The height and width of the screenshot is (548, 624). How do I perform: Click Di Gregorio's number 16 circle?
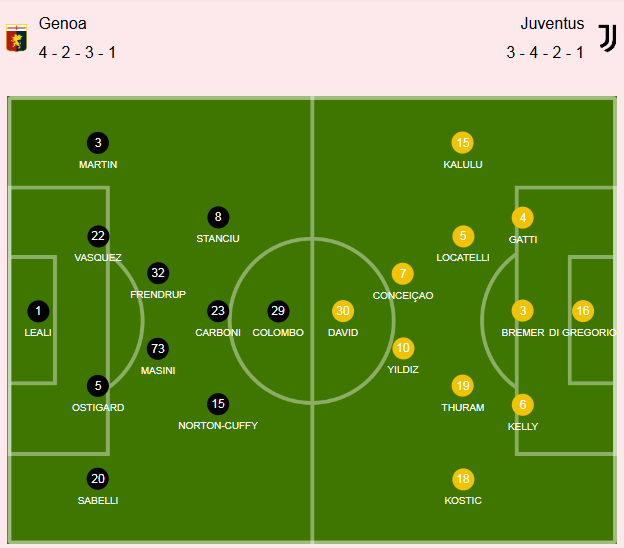pyautogui.click(x=583, y=311)
